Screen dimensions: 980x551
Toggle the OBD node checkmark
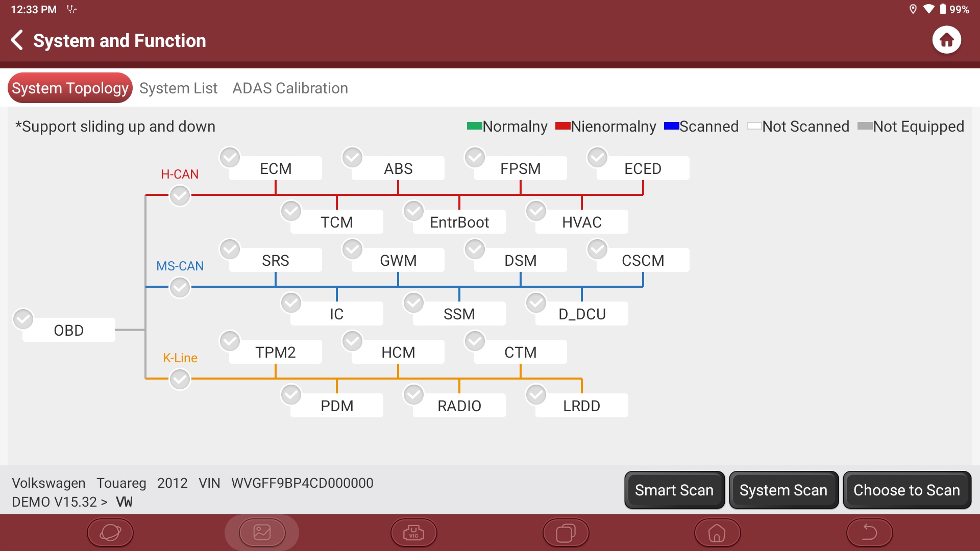23,319
